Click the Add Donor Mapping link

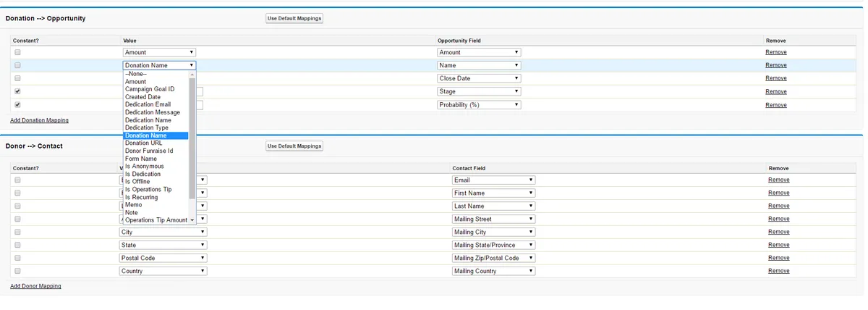click(x=35, y=286)
